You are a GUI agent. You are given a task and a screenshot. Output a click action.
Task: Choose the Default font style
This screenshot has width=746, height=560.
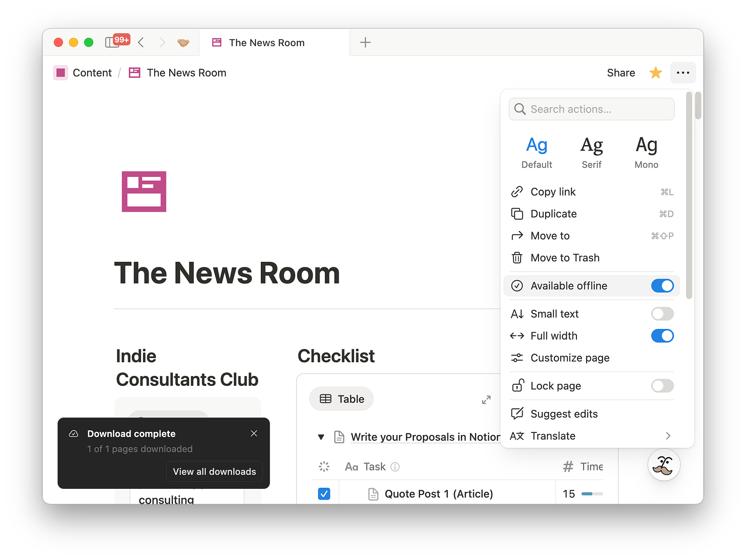536,152
